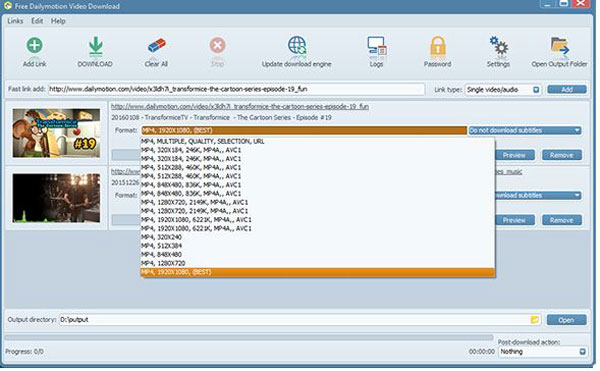The width and height of the screenshot is (600, 371).
Task: Open the Links menu
Action: (x=15, y=21)
